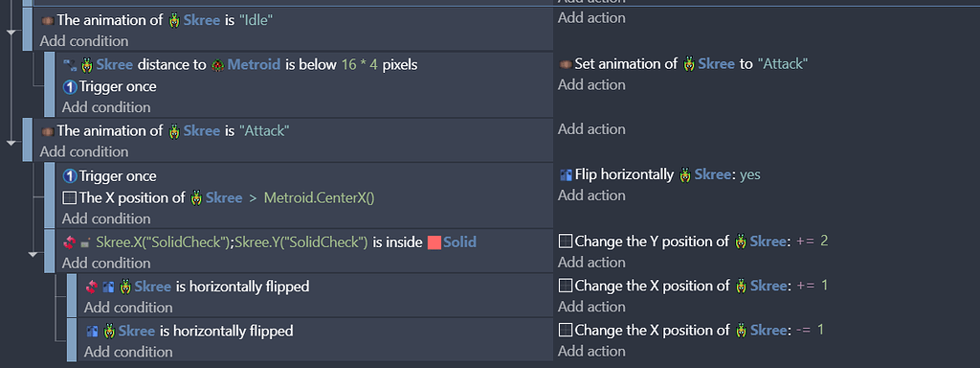Edit the "16 * 4" distance value
Viewport: 980px width, 368px height.
pyautogui.click(x=360, y=64)
